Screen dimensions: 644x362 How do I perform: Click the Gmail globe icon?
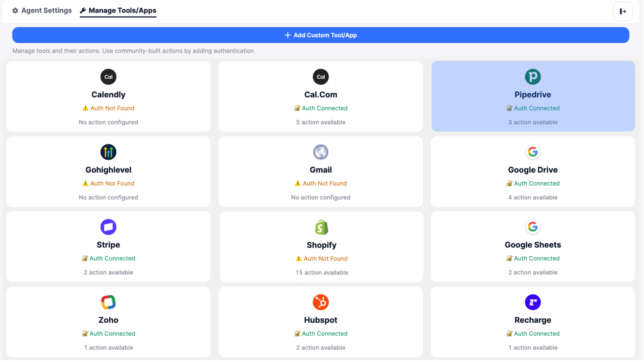click(320, 152)
